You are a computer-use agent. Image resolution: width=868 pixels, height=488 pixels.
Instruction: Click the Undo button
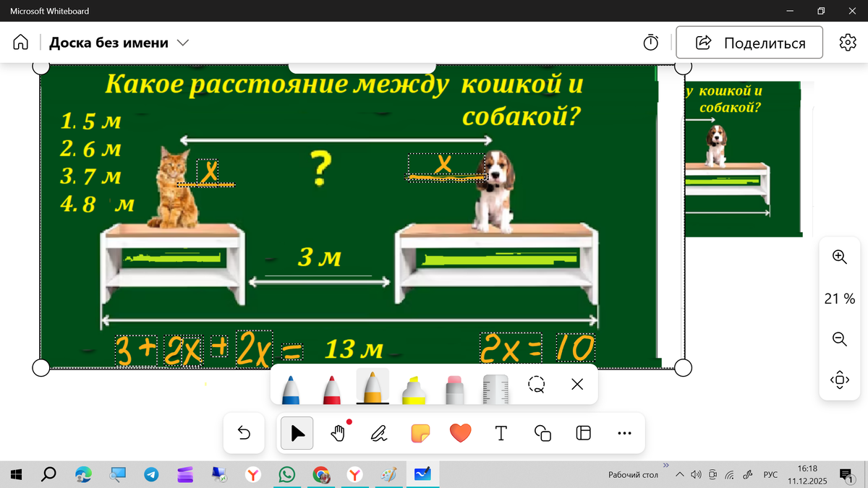[243, 433]
